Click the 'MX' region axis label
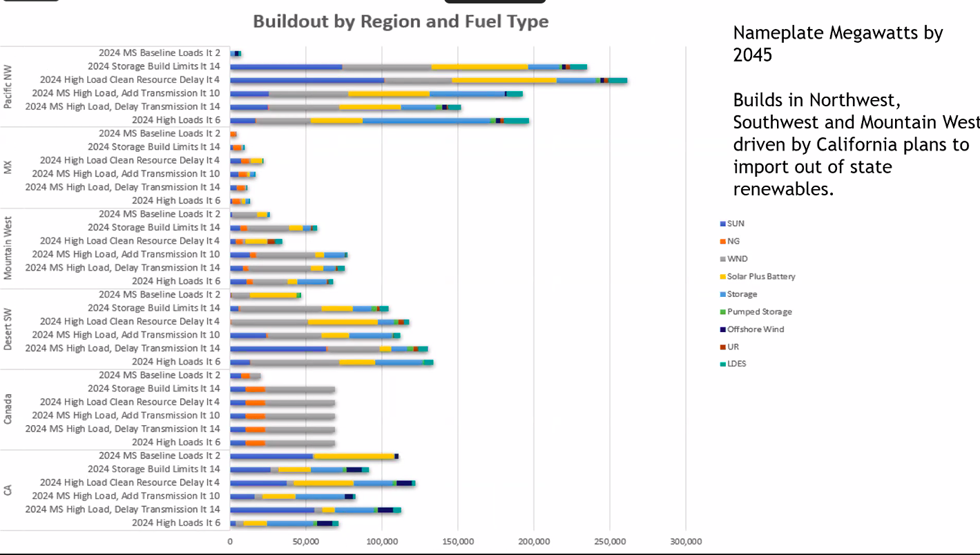980x555 pixels. click(x=8, y=167)
